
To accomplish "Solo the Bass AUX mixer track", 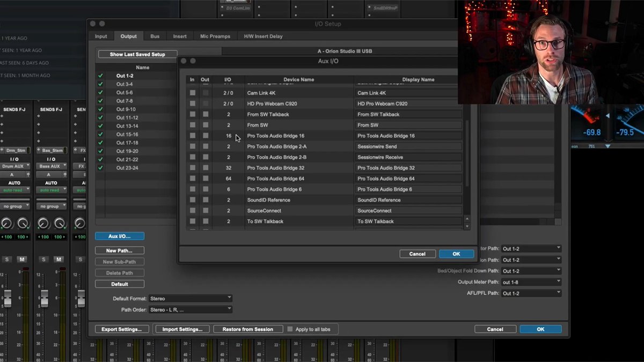I will pos(44,260).
